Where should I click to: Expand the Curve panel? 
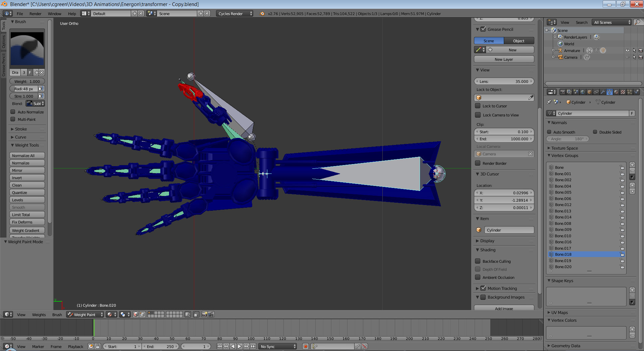click(x=20, y=137)
